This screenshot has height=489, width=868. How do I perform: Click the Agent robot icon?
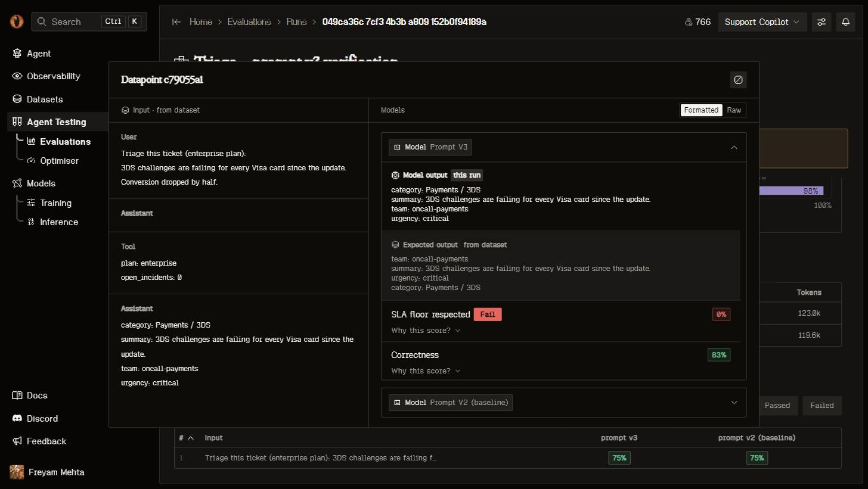tap(17, 54)
